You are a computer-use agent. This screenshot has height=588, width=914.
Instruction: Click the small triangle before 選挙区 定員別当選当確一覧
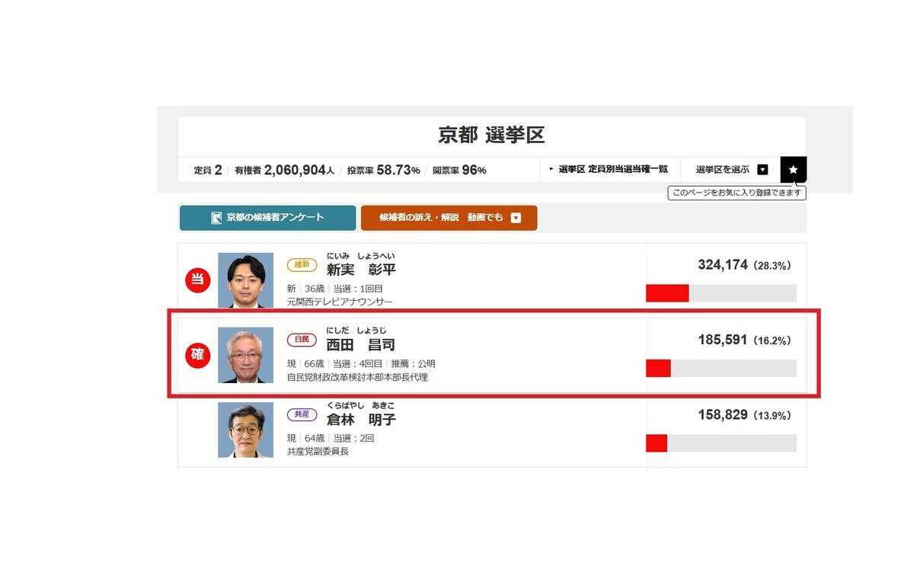pos(551,169)
